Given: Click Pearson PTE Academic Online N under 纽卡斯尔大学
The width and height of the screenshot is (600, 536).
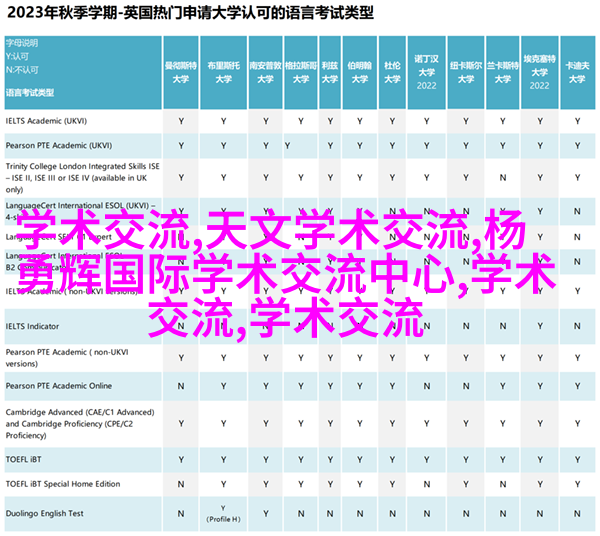Looking at the screenshot, I should (x=466, y=386).
